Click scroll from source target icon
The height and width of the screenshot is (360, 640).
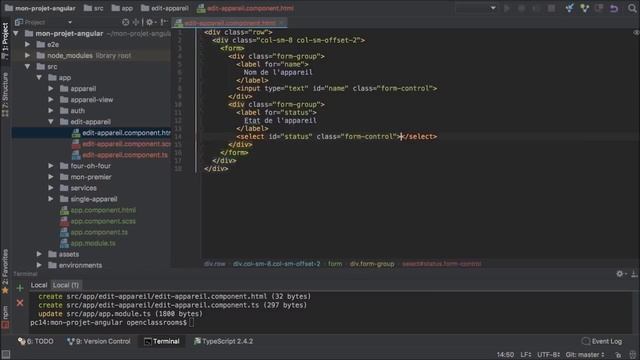pos(125,22)
